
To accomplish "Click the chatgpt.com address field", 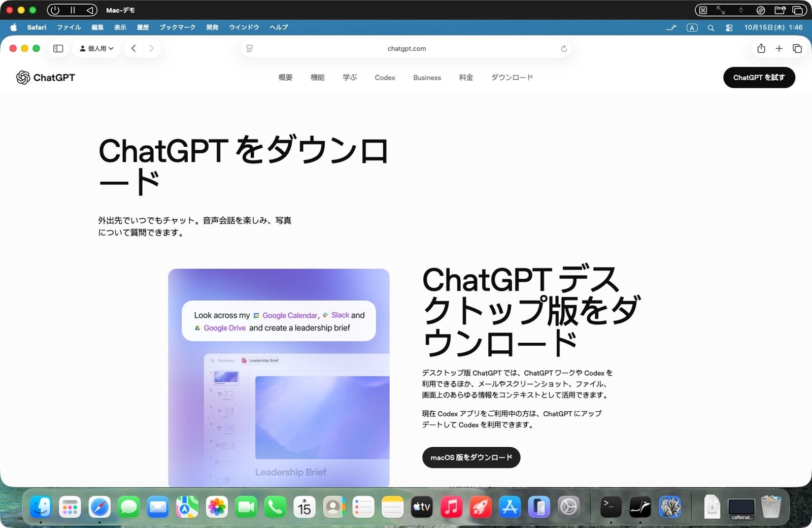I will pyautogui.click(x=407, y=49).
